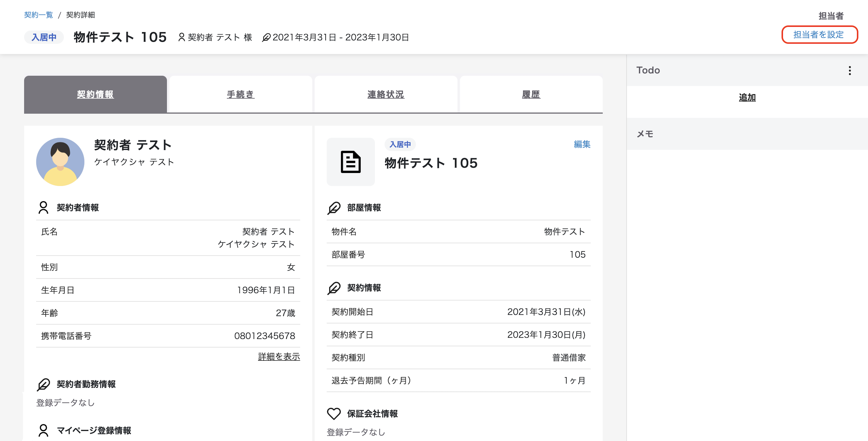Click 編集 link on the contract card

pyautogui.click(x=582, y=144)
